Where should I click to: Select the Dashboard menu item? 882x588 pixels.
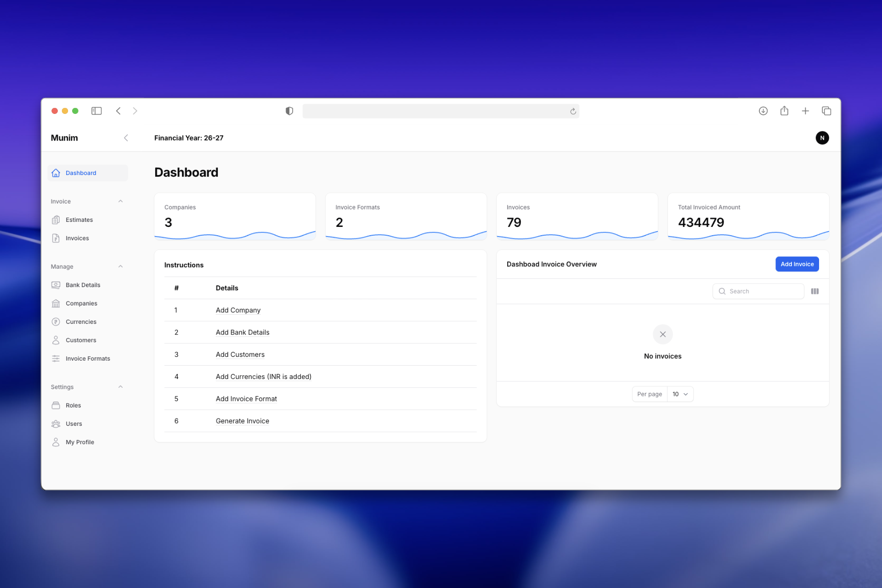[88, 173]
